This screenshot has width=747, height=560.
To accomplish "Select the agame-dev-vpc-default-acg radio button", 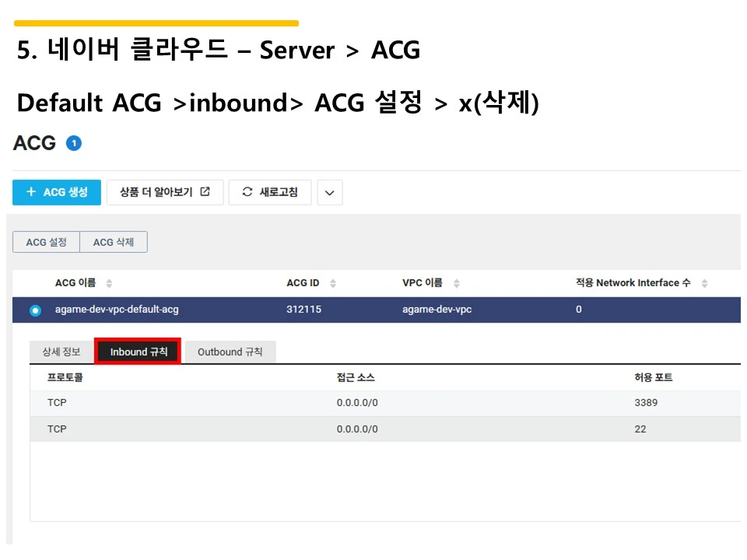I will [x=34, y=310].
